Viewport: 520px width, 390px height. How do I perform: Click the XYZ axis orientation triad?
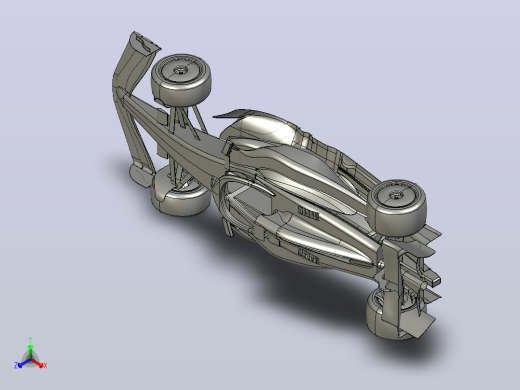[30, 354]
